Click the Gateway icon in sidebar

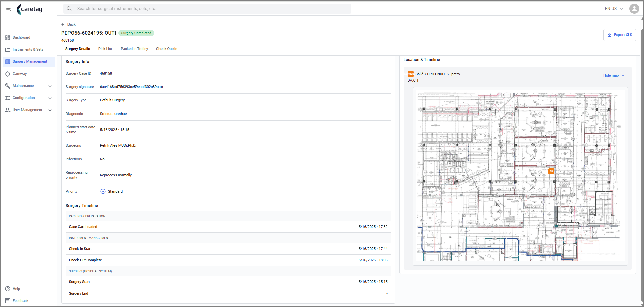pos(8,74)
